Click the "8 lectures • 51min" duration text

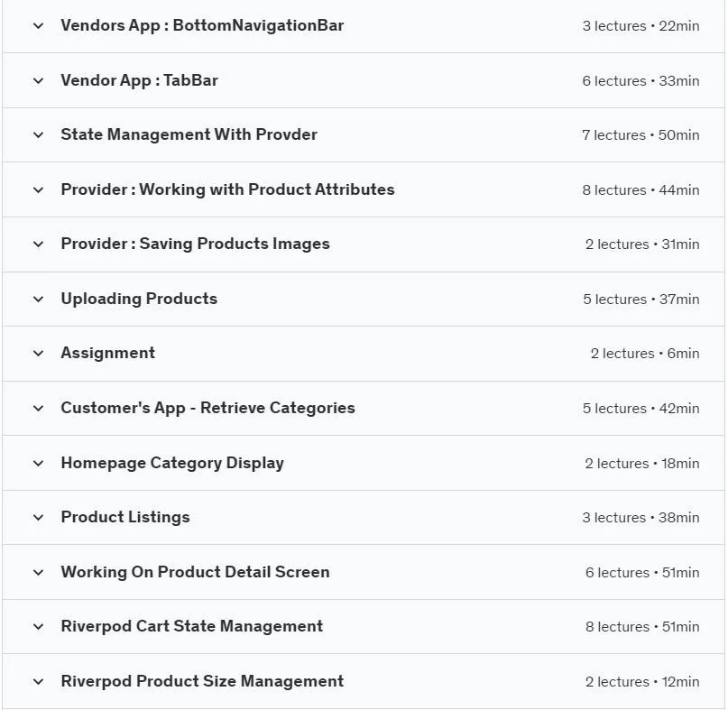[642, 627]
